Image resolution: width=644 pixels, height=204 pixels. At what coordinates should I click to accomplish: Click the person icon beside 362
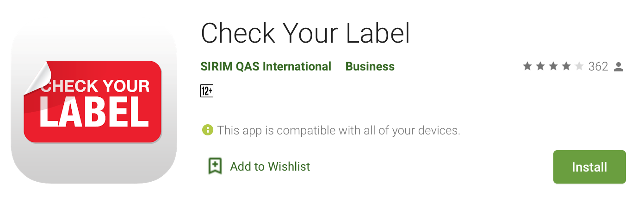(x=619, y=67)
